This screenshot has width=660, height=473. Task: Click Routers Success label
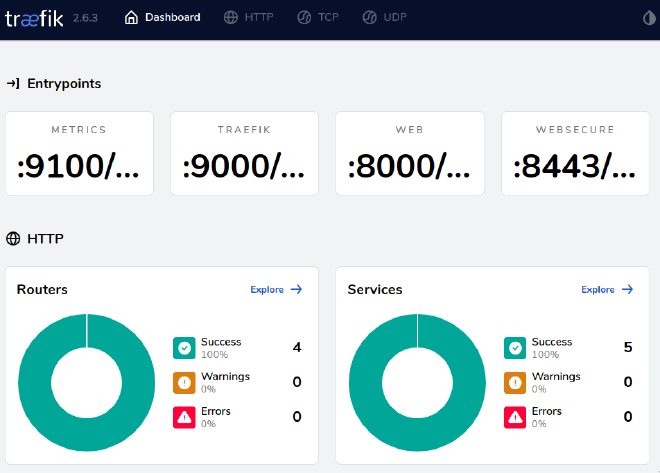(221, 342)
